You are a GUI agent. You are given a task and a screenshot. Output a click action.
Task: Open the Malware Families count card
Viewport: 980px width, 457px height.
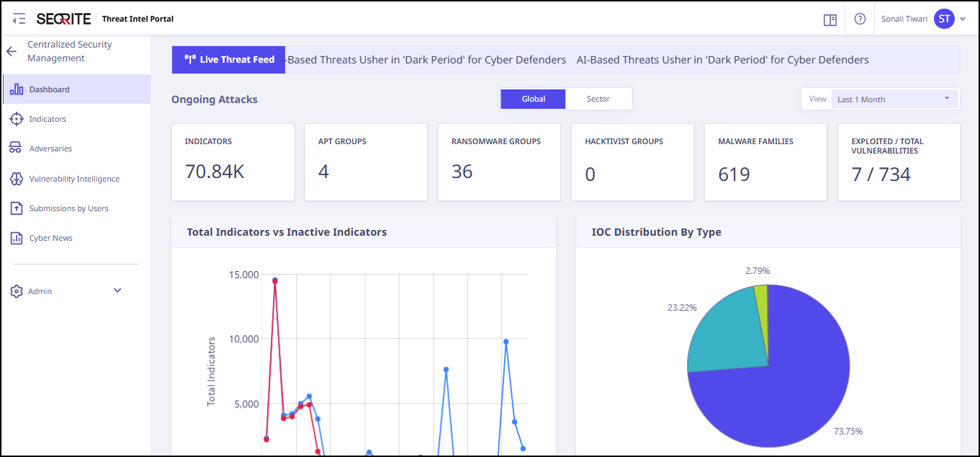coord(765,162)
